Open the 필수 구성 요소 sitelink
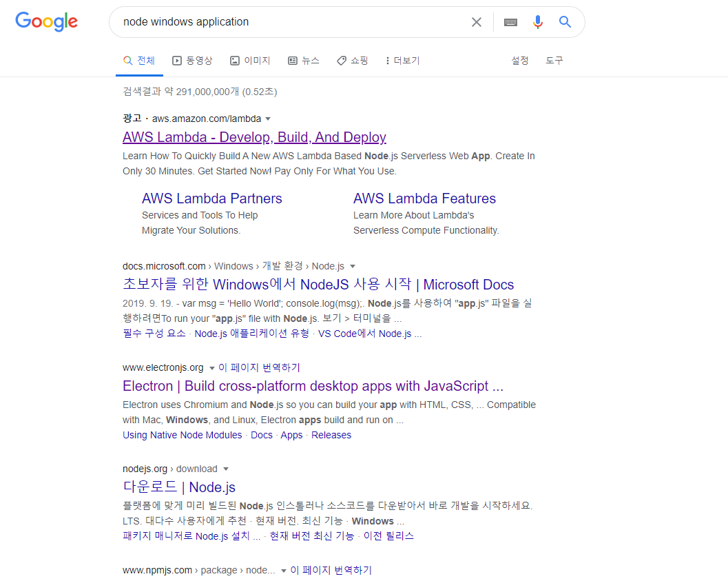This screenshot has height=581, width=728. coord(154,334)
